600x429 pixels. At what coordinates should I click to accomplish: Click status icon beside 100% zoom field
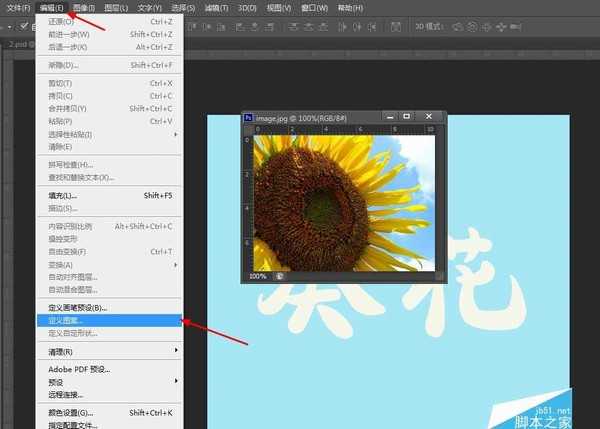point(280,276)
